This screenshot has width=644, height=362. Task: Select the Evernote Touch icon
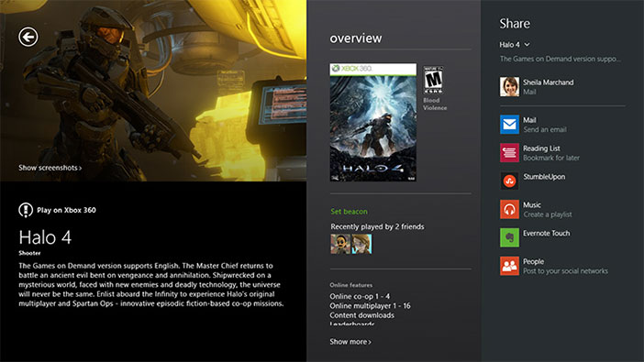click(x=509, y=237)
